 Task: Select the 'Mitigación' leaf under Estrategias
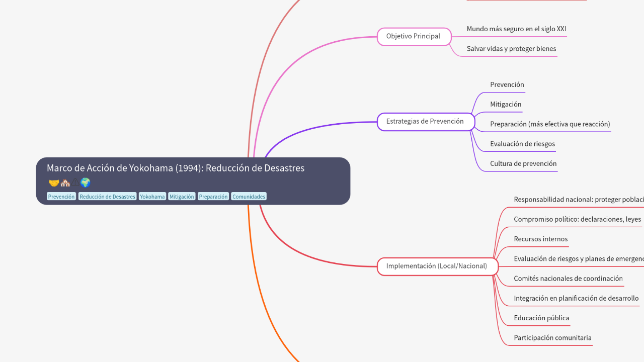tap(506, 104)
